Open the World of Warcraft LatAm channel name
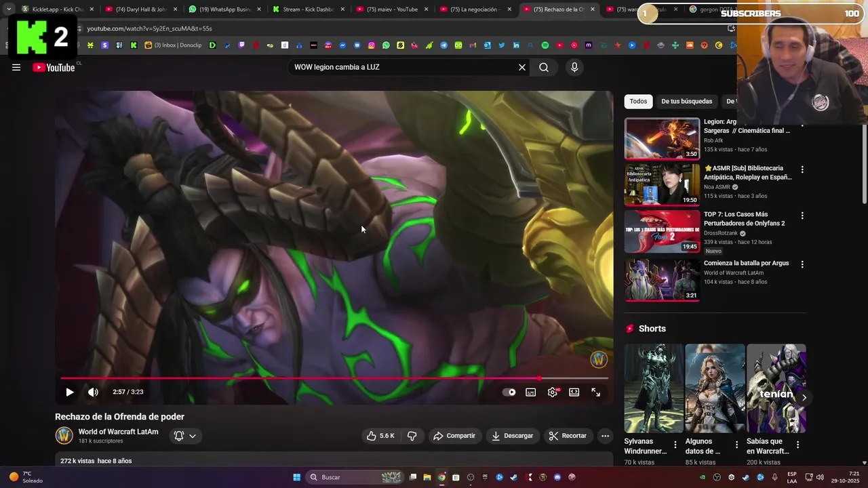The width and height of the screenshot is (868, 488). tap(118, 432)
